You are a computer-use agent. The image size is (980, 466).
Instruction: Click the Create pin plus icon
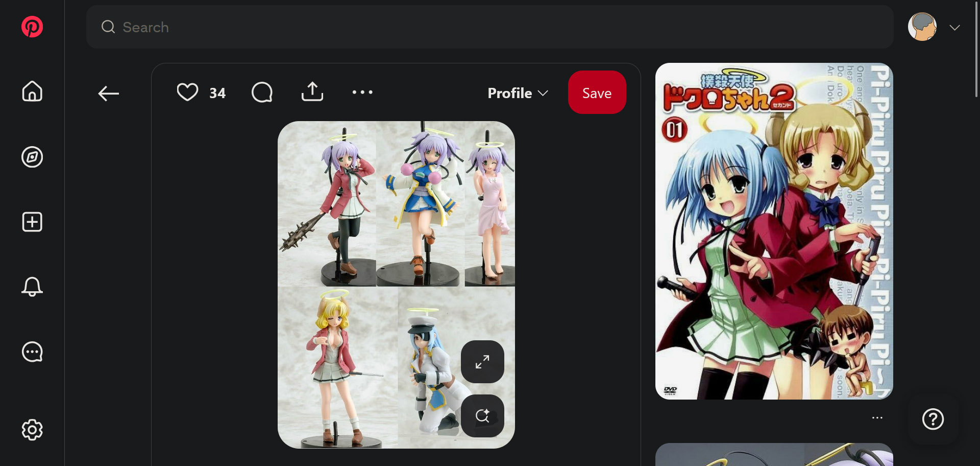click(x=32, y=222)
